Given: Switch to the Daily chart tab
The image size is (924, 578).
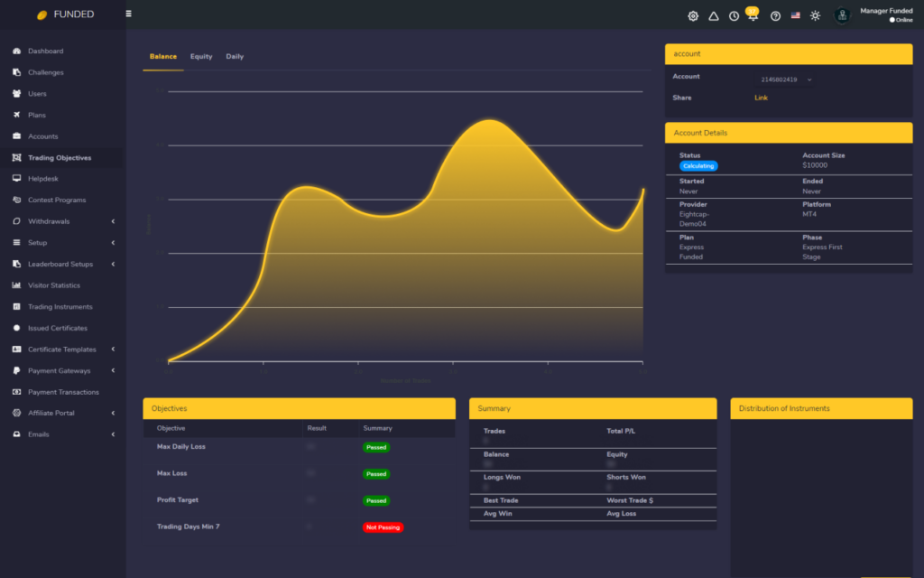Looking at the screenshot, I should 235,57.
